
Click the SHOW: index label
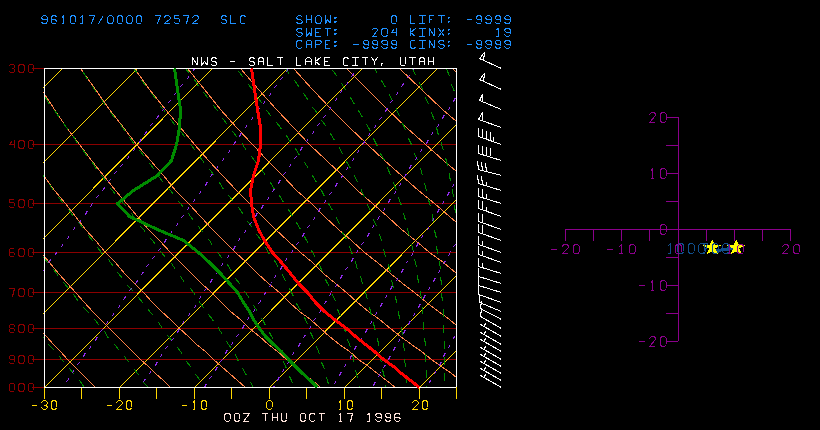[317, 20]
